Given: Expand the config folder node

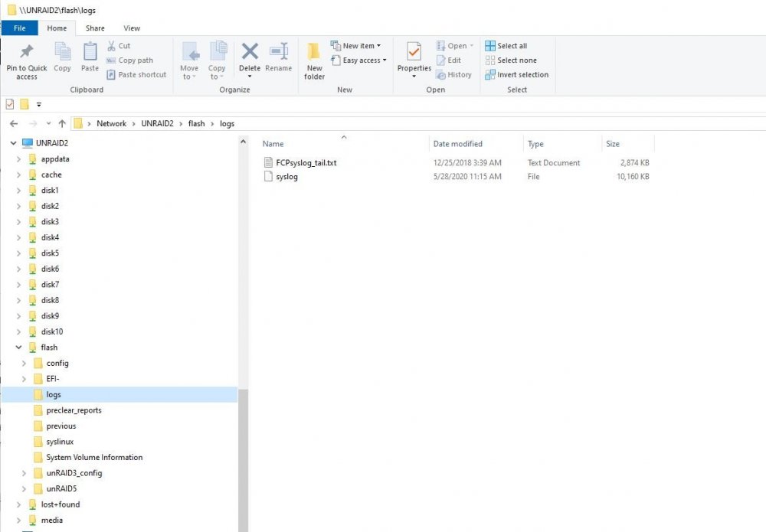Looking at the screenshot, I should click(24, 363).
